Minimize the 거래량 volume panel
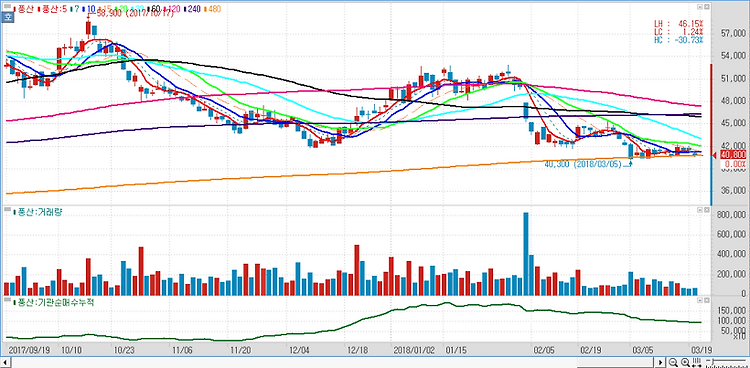The image size is (750, 368). coord(700,210)
